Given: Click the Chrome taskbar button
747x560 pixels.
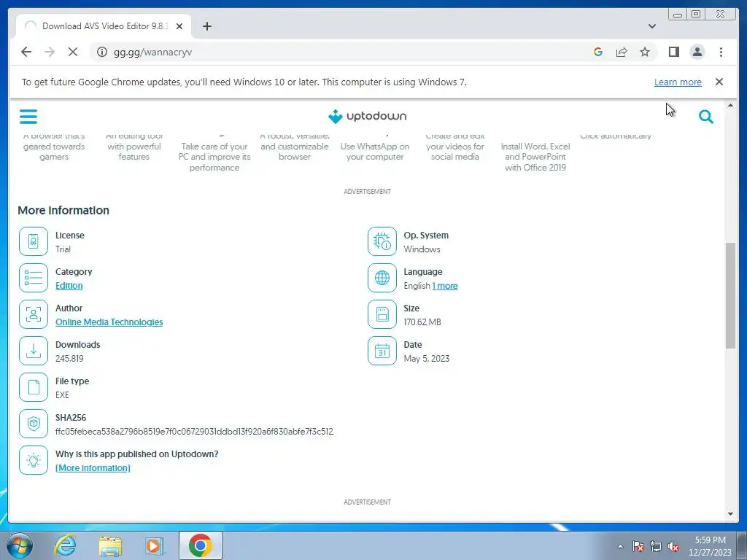Looking at the screenshot, I should tap(200, 545).
